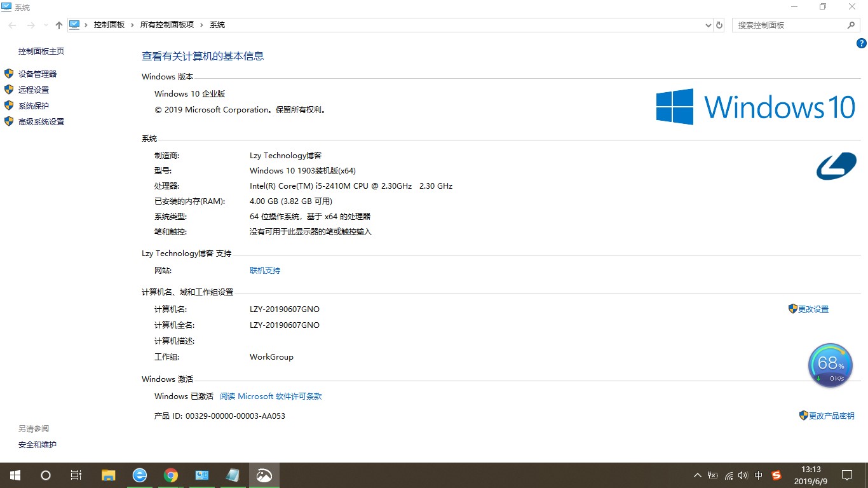Open Cortana circle on the taskbar

point(46,475)
